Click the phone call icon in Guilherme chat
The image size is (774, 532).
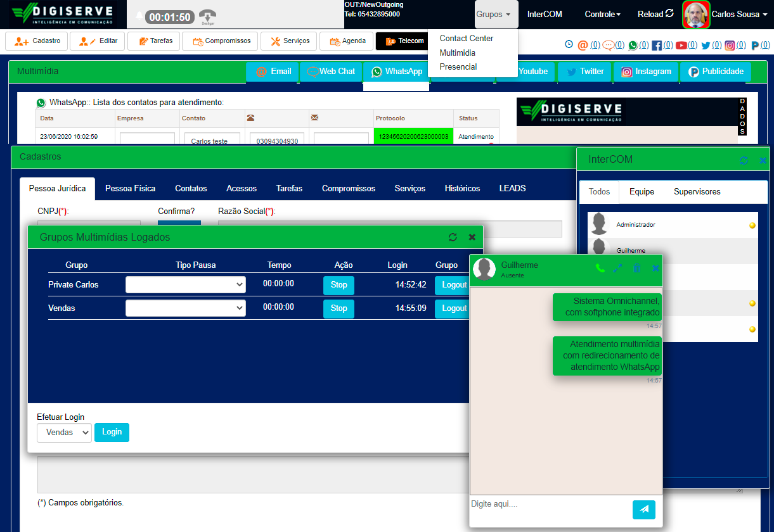(600, 269)
